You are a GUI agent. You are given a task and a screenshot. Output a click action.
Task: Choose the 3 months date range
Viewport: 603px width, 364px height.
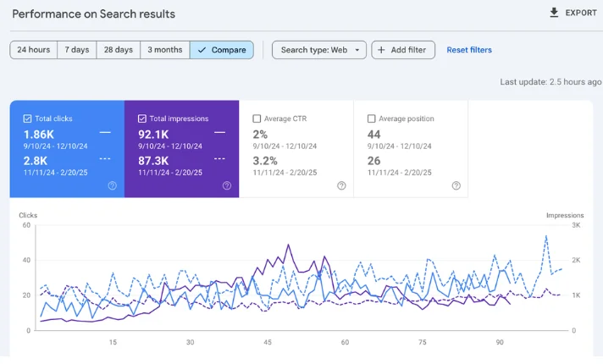[165, 50]
